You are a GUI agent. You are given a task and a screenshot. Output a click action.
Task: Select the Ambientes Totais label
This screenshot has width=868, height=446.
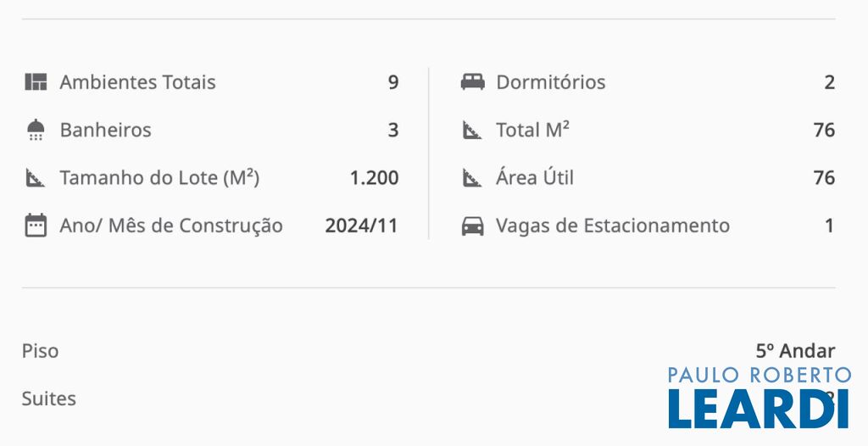[137, 82]
